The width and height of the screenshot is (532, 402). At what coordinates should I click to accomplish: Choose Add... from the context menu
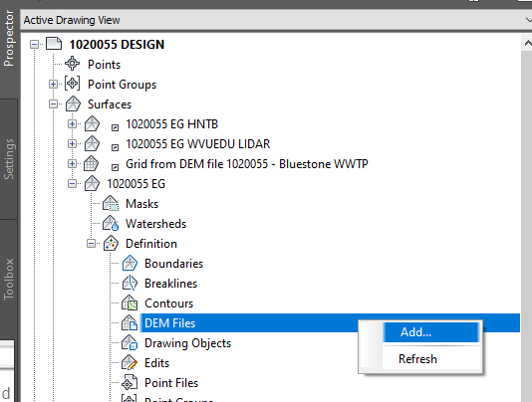point(431,332)
